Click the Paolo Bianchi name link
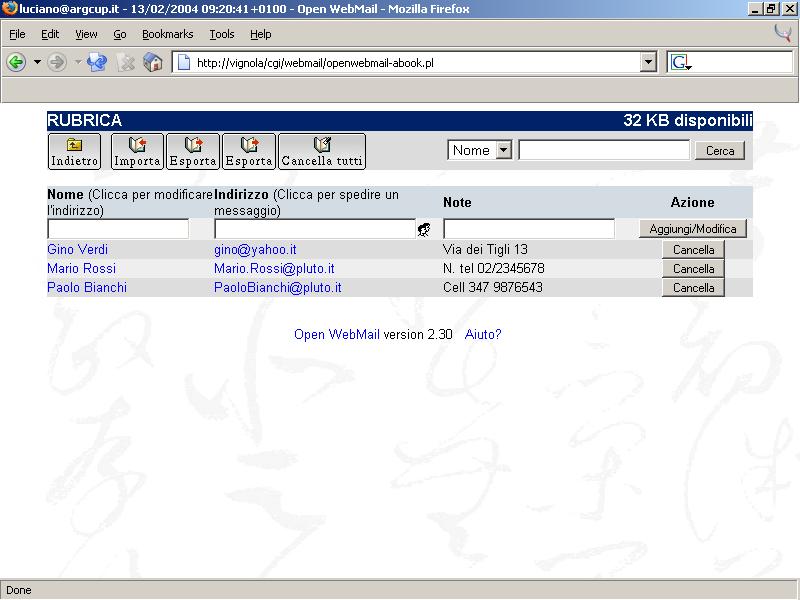This screenshot has width=800, height=600. (x=87, y=287)
